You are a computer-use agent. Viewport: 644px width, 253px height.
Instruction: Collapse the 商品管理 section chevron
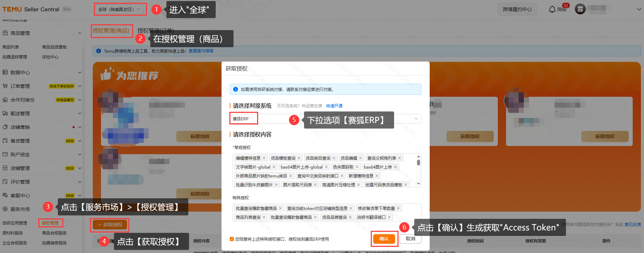click(80, 33)
